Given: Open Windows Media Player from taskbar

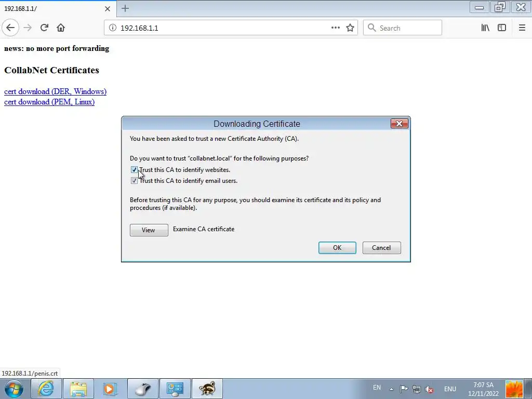Looking at the screenshot, I should tap(110, 389).
